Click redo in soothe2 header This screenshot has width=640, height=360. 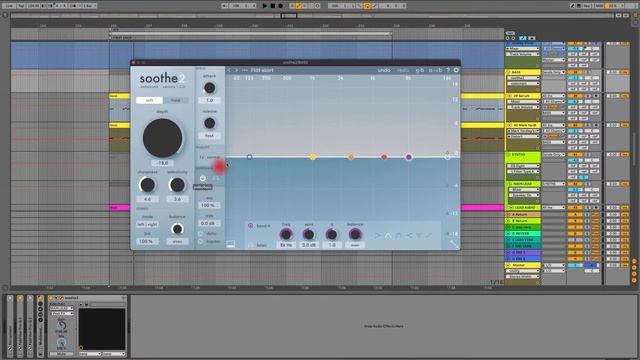coord(402,70)
